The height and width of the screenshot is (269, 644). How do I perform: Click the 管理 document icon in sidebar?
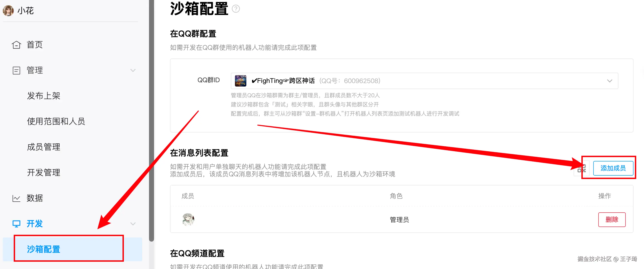[x=16, y=70]
